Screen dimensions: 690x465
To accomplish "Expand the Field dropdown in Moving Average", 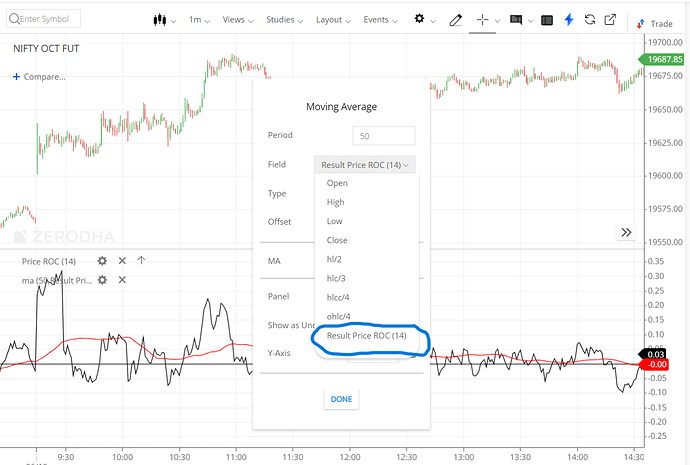I will pos(366,164).
